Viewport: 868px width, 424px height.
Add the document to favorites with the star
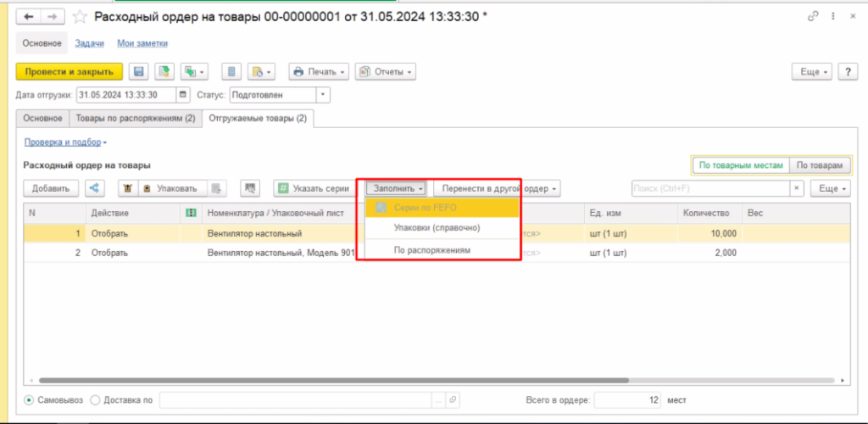point(80,16)
